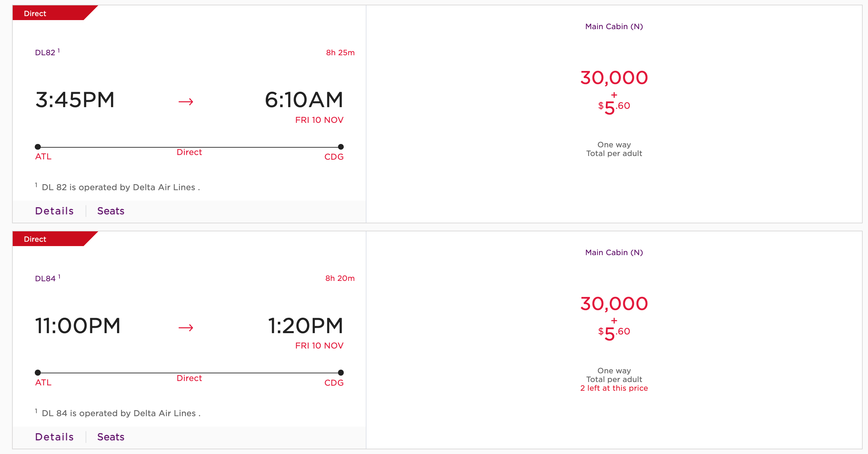Click the red arrow on the DL84 flight
868x454 pixels.
coord(186,327)
